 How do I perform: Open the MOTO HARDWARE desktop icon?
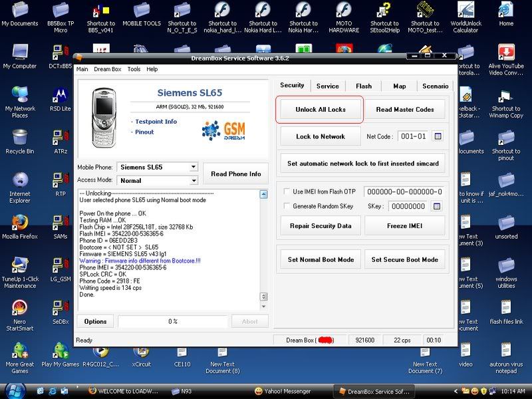pyautogui.click(x=344, y=17)
